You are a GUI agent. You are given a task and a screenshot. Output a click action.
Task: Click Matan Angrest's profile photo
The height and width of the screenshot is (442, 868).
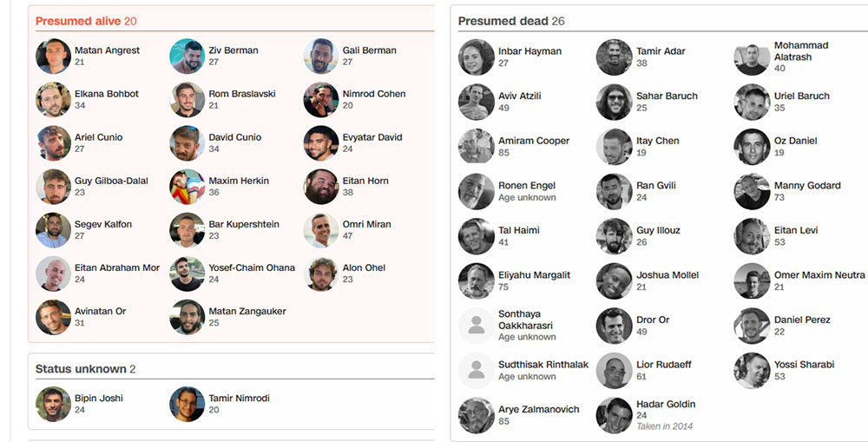[53, 56]
